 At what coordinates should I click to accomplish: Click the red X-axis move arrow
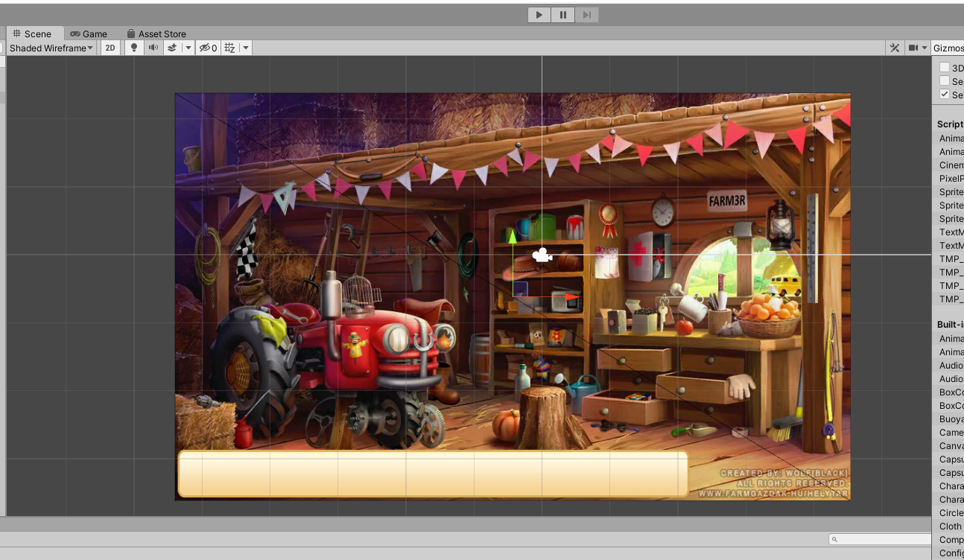[x=572, y=296]
